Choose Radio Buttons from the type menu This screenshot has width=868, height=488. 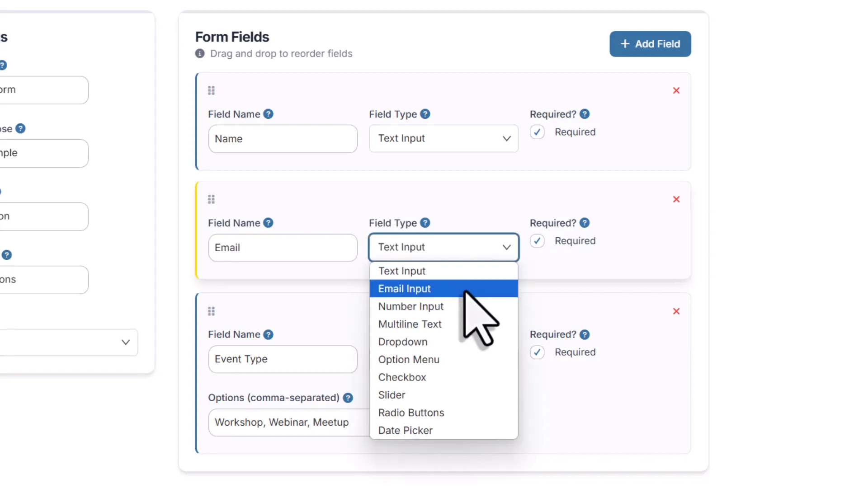pos(411,413)
